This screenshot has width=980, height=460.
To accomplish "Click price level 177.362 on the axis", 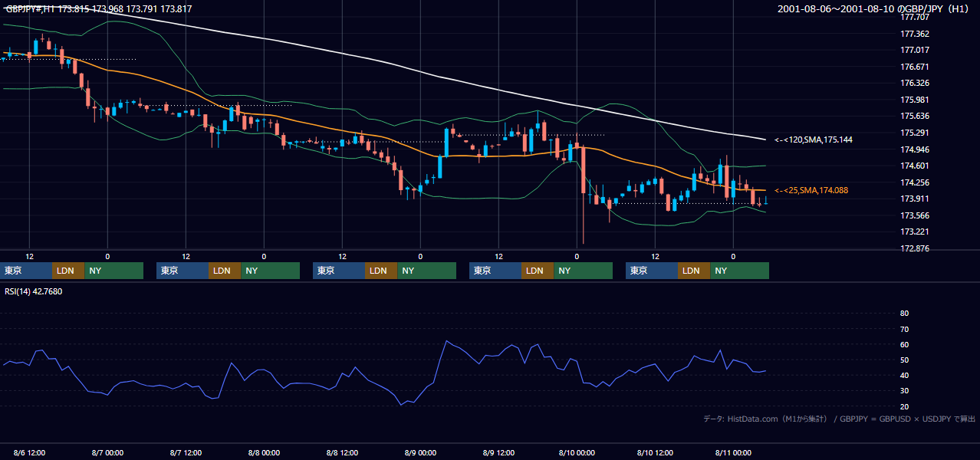I will (x=915, y=34).
